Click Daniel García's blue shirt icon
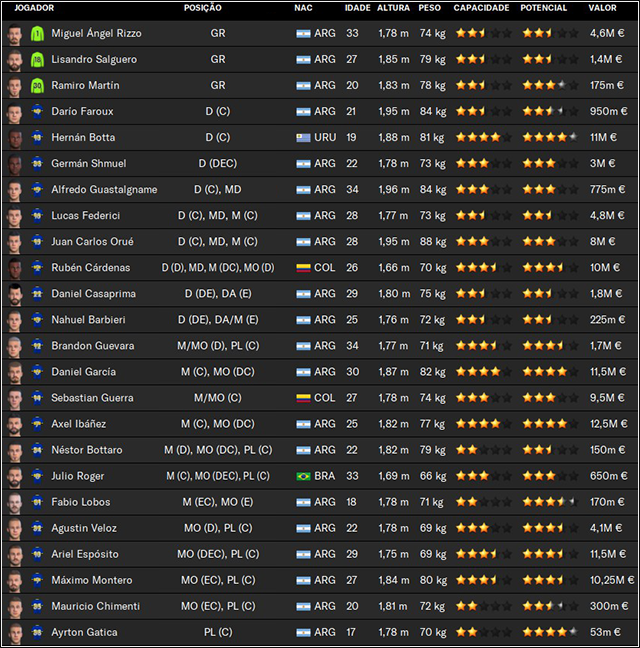Screen dimensions: 640x648 click(x=37, y=372)
